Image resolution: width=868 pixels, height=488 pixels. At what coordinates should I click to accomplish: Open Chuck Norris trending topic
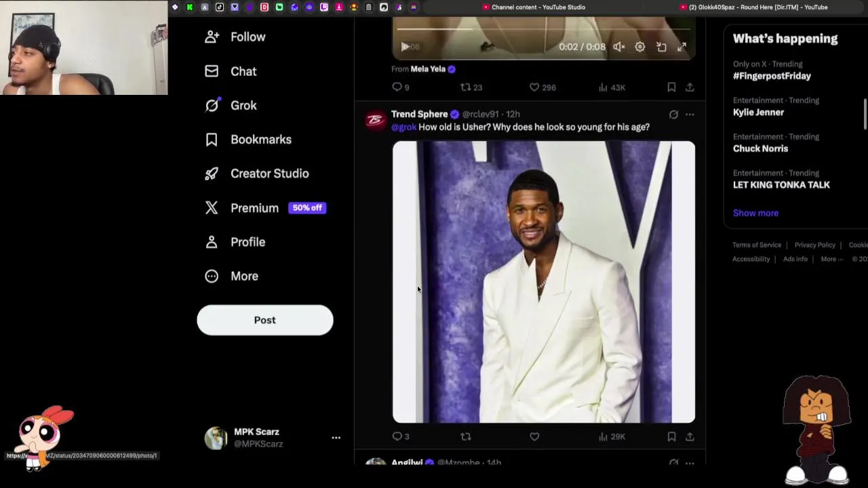(760, 148)
